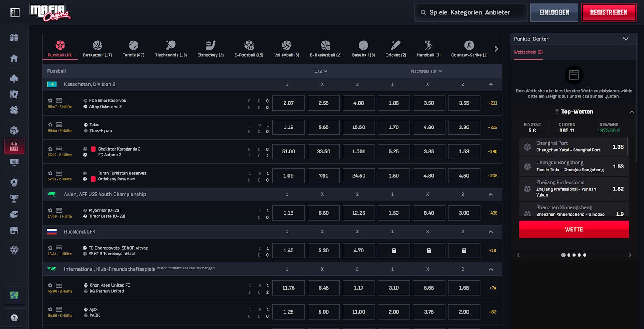Click the red WETTE button
This screenshot has height=329, width=644.
574,229
